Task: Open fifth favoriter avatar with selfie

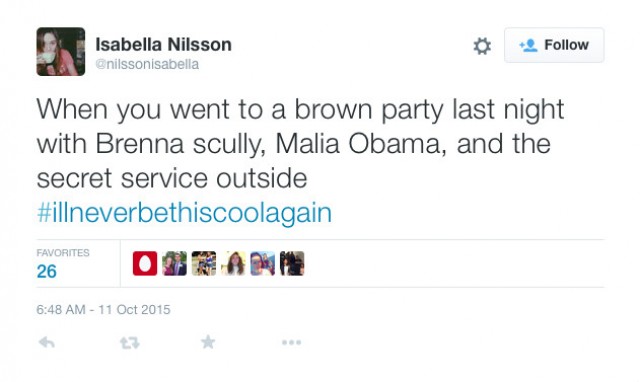Action: [x=262, y=263]
